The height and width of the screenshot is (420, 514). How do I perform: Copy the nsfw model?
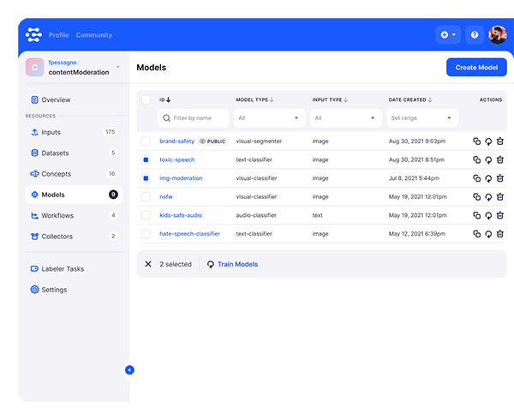[477, 197]
